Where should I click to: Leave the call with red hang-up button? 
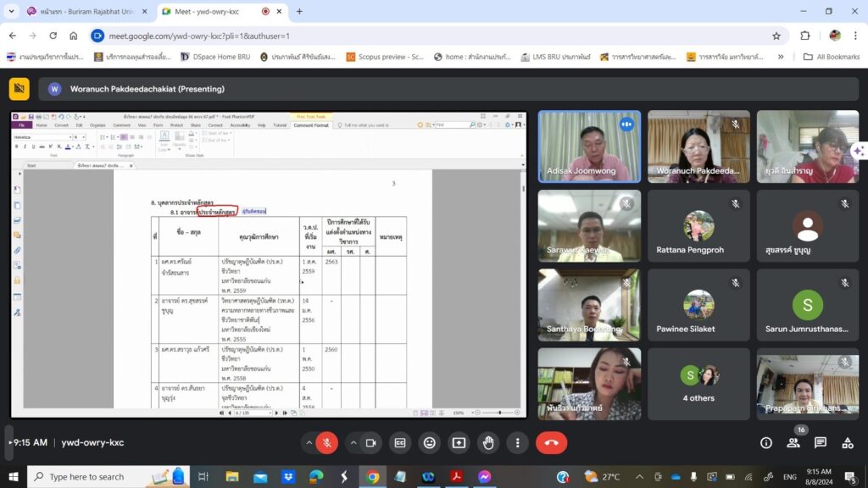tap(551, 442)
